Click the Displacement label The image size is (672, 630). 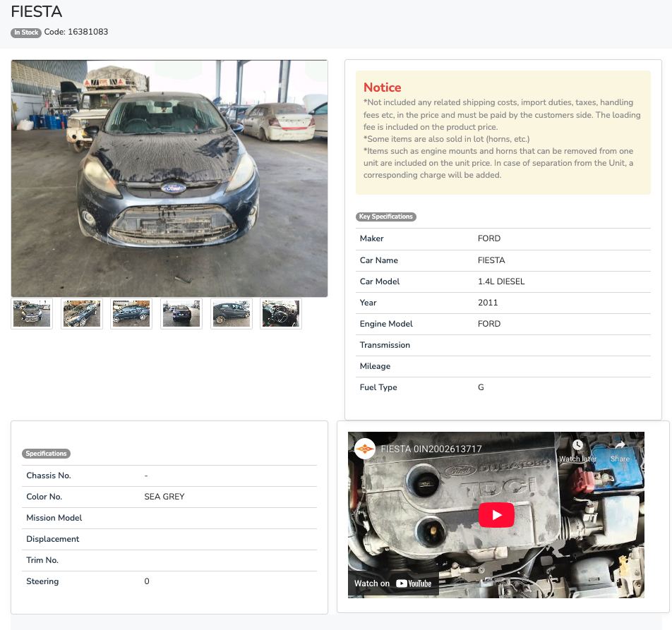(x=53, y=539)
